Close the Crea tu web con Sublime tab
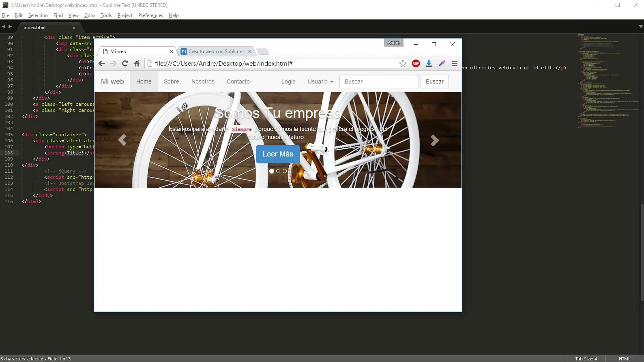The image size is (644, 362). 250,51
